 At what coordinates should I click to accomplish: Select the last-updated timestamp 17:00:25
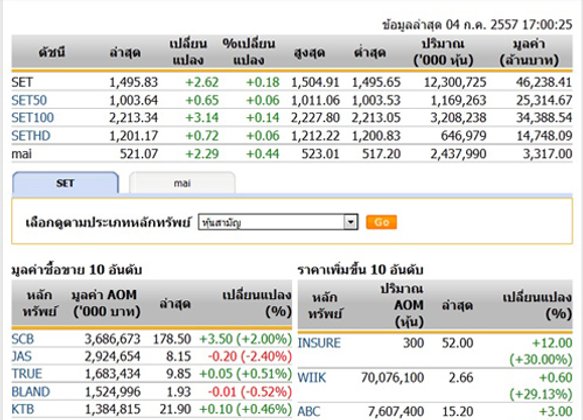click(547, 25)
